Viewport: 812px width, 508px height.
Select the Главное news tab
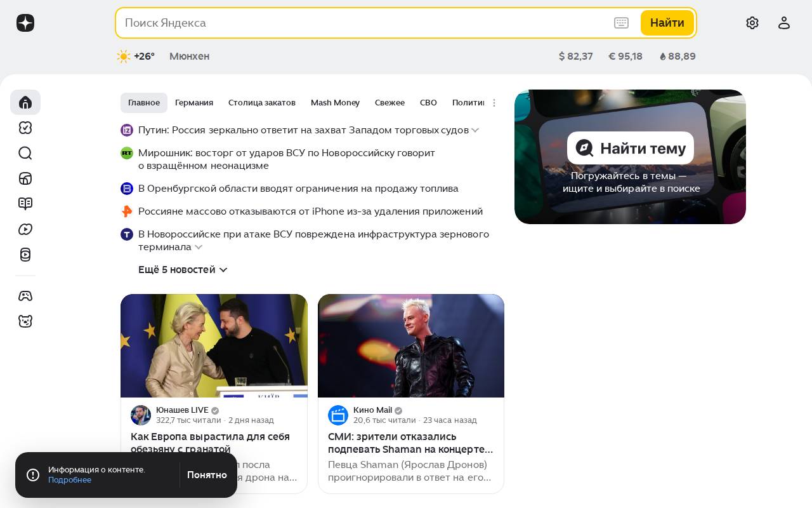coord(144,103)
